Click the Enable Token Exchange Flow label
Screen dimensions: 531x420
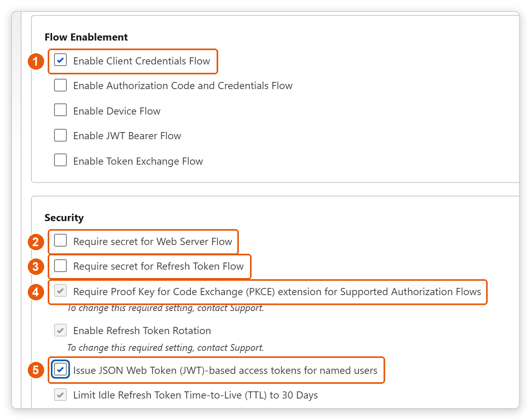coord(138,161)
